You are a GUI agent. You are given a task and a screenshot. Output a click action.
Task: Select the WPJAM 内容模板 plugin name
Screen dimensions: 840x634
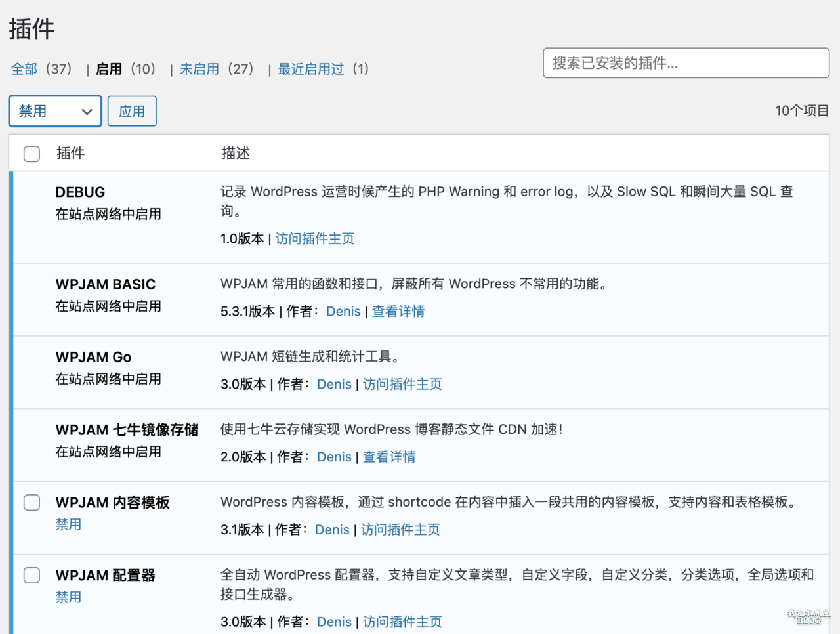pos(112,503)
